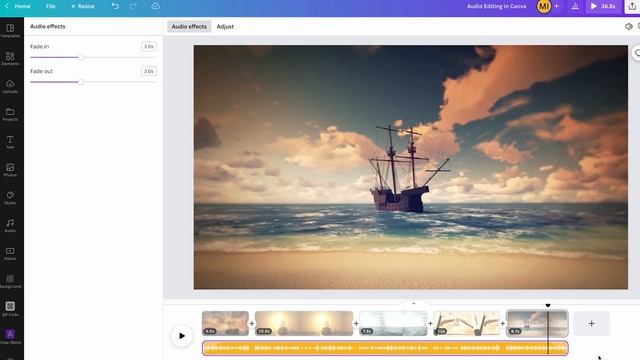The width and height of the screenshot is (640, 360).
Task: Select the 10.9s sunset ship clip
Action: click(x=304, y=323)
